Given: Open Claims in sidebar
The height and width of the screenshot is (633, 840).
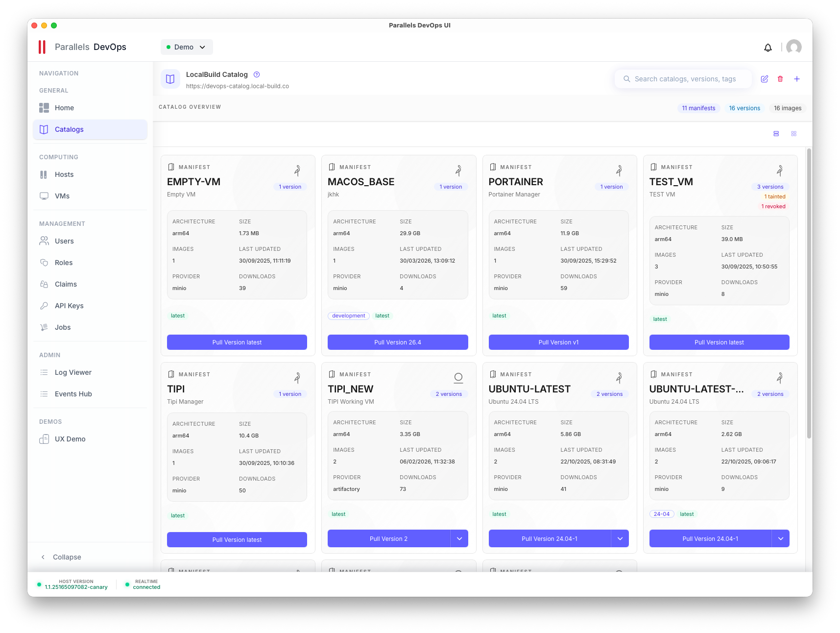Looking at the screenshot, I should click(90, 284).
